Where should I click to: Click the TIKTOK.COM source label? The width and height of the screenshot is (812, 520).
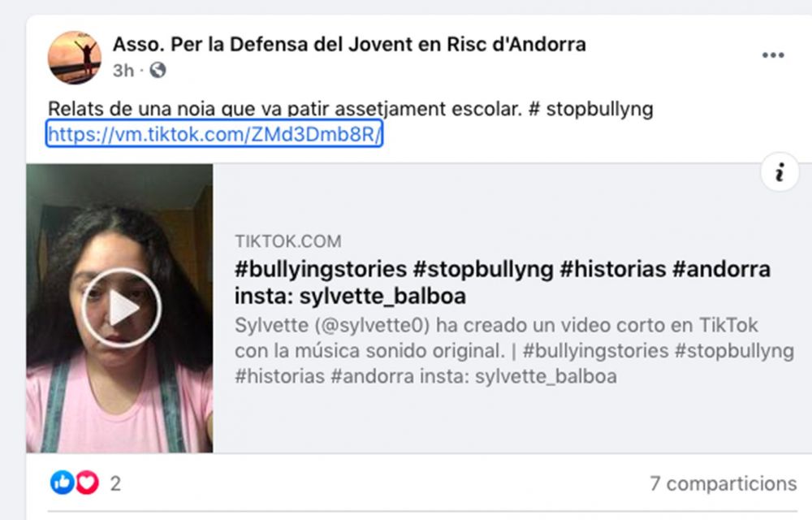[287, 241]
